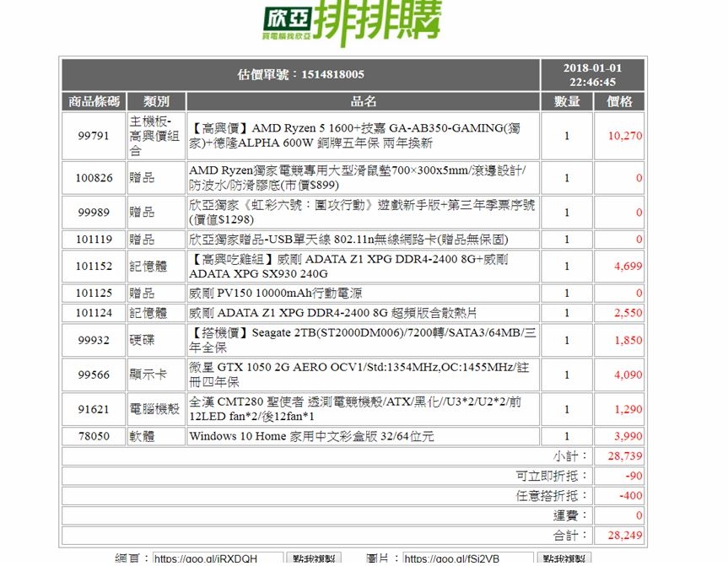728x566 pixels.
Task: Click the webpage URL input field
Action: (218, 558)
